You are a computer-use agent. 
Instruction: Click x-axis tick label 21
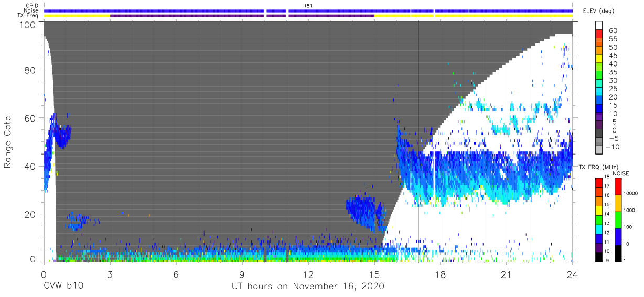coord(507,274)
